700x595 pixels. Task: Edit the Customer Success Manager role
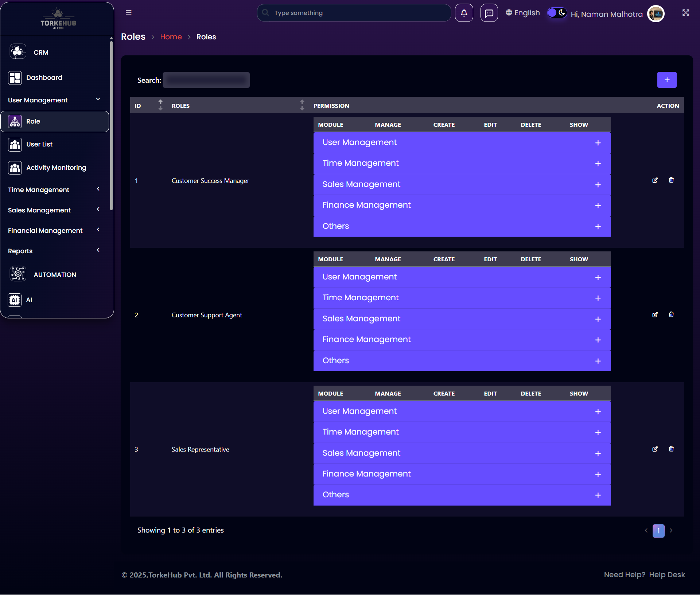[655, 180]
